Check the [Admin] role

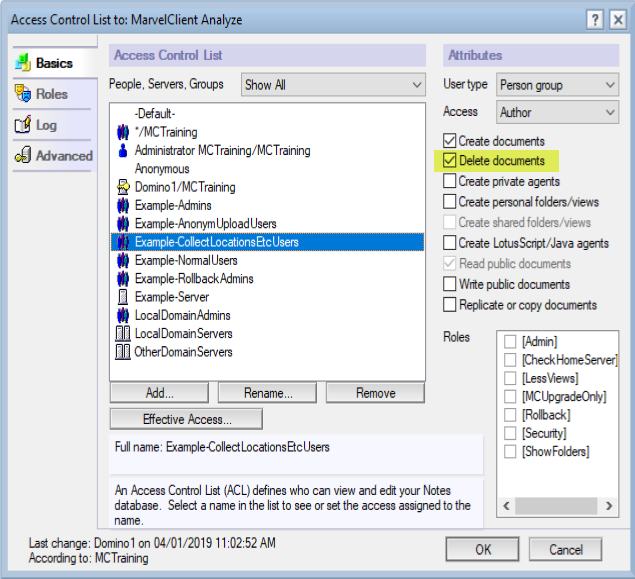pos(510,341)
